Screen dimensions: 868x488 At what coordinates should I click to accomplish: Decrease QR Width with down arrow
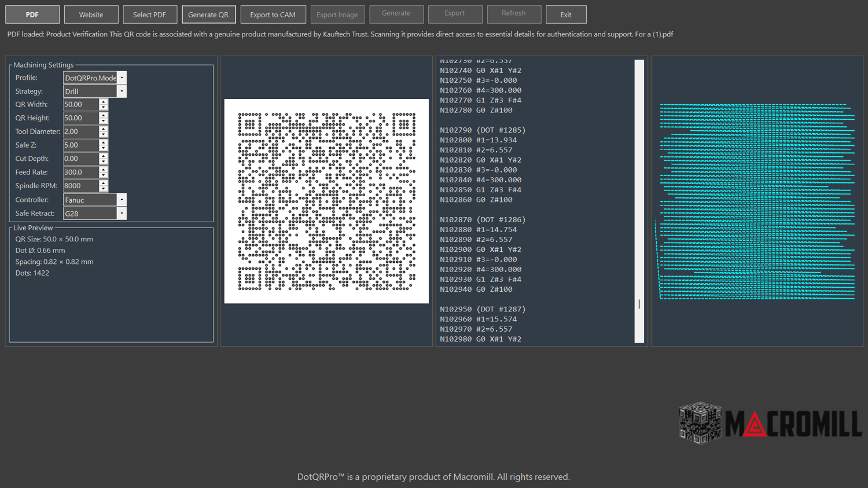coord(104,107)
